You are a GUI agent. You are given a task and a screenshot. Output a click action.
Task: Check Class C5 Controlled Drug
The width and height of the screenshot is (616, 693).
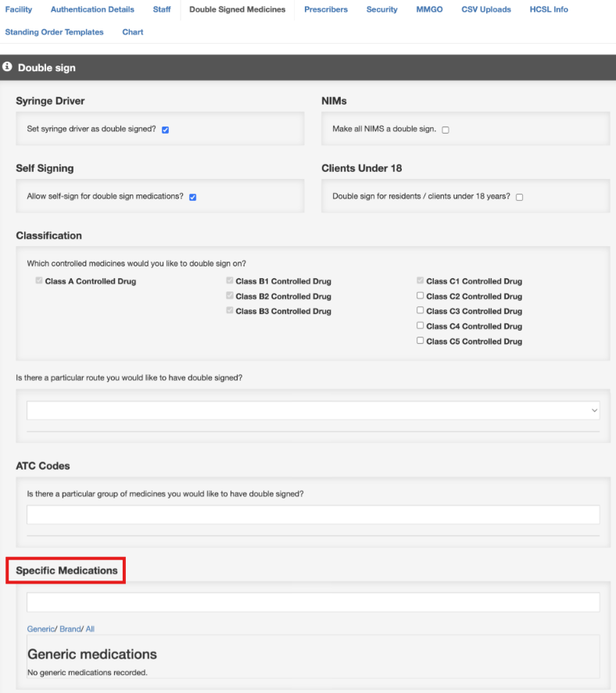(420, 341)
